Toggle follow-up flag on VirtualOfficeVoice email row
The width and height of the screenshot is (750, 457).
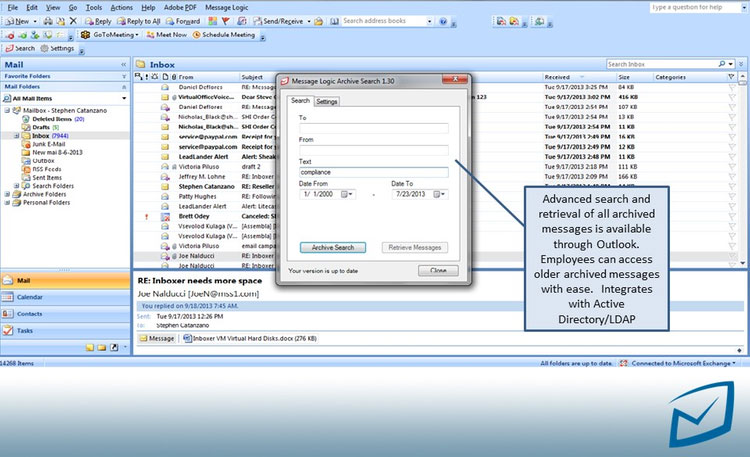732,97
